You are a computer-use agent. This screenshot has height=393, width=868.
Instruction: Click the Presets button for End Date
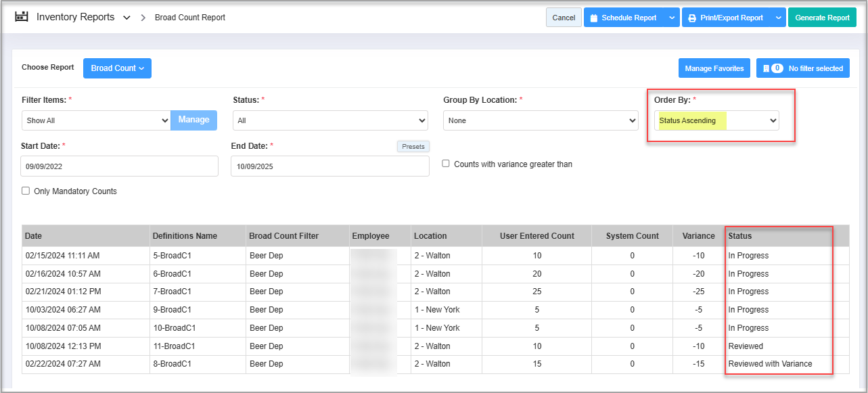pyautogui.click(x=413, y=146)
